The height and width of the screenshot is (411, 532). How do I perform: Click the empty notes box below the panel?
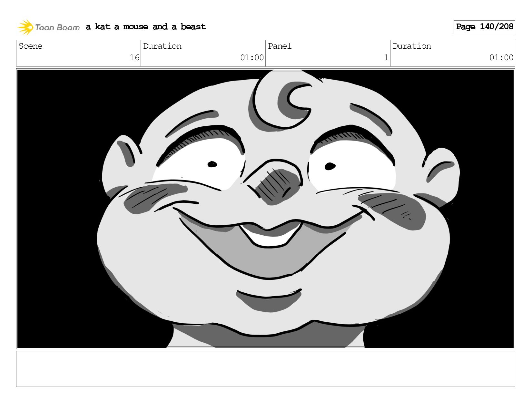pos(265,369)
